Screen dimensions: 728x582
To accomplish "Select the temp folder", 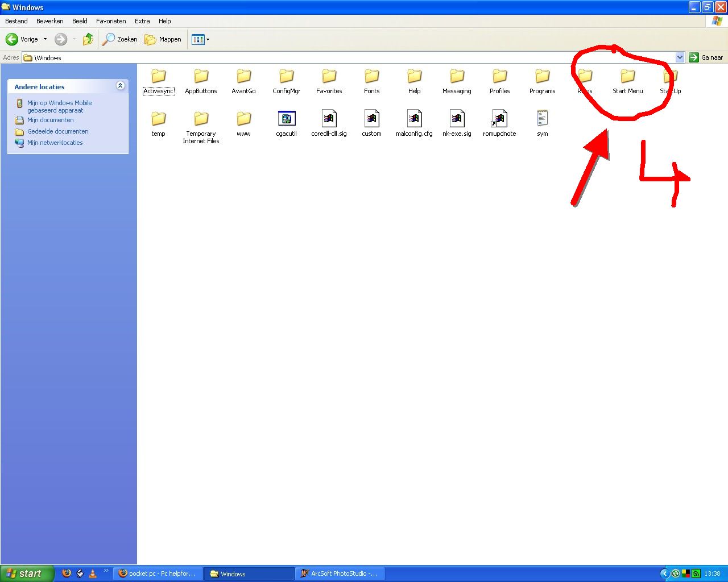I will pos(158,124).
